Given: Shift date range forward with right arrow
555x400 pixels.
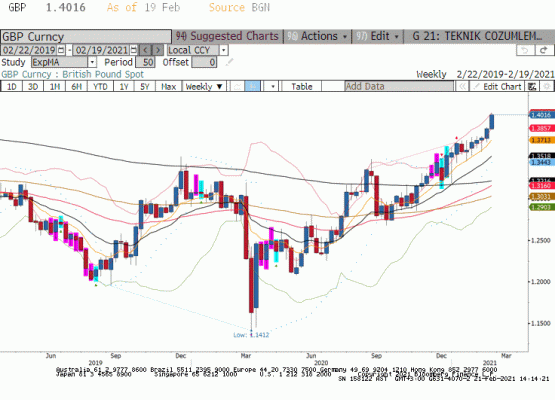Looking at the screenshot, I should click(158, 50).
